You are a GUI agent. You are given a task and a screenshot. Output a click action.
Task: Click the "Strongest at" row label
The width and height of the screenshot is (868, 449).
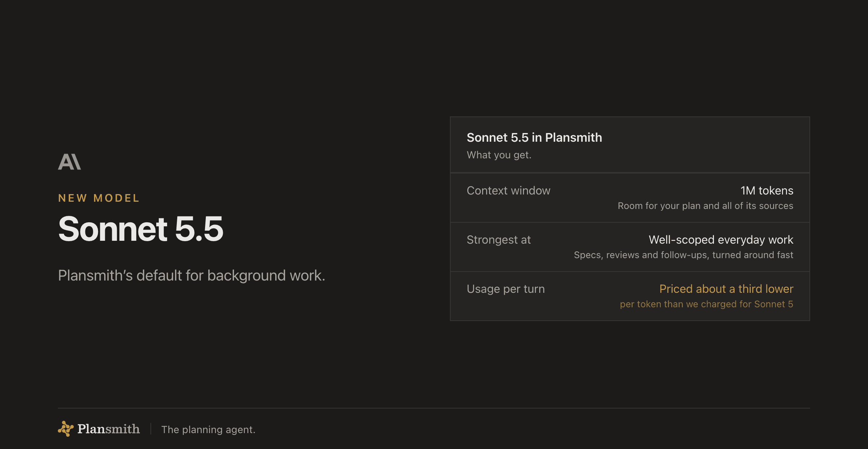tap(499, 240)
